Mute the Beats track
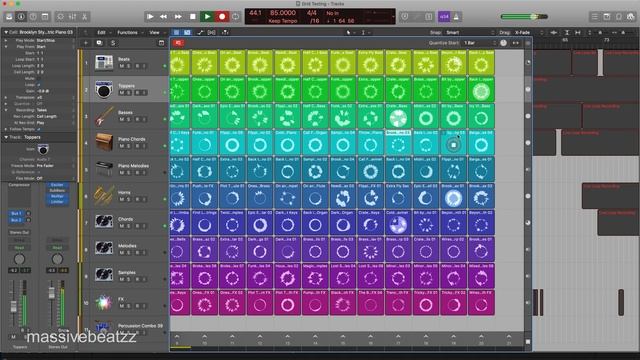 point(122,66)
